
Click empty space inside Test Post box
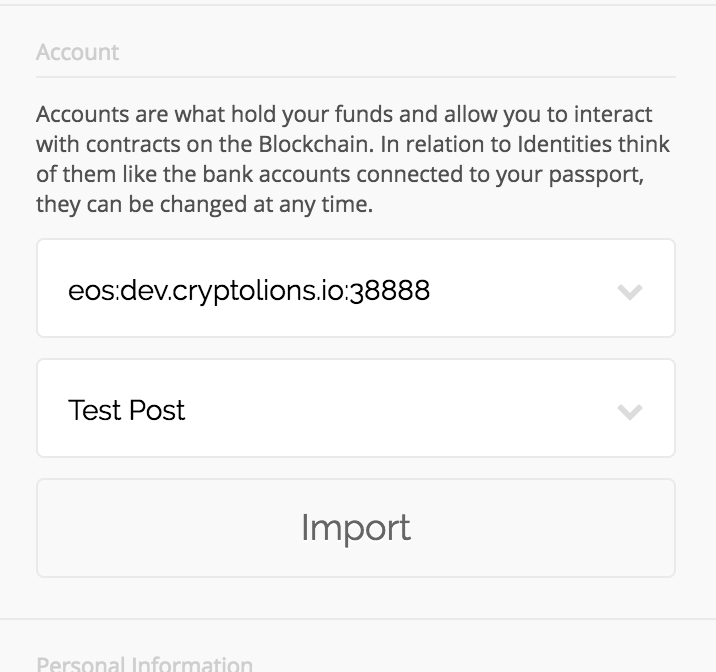(x=397, y=410)
